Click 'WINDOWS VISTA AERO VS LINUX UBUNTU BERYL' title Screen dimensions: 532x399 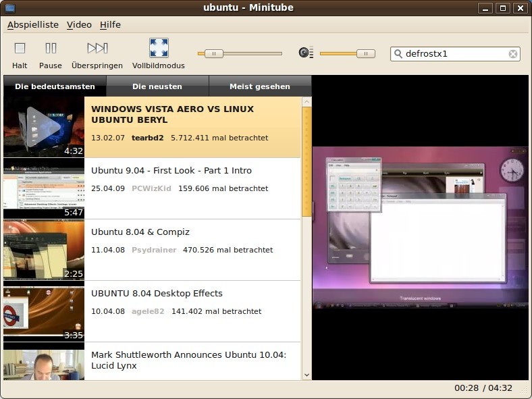pos(172,114)
